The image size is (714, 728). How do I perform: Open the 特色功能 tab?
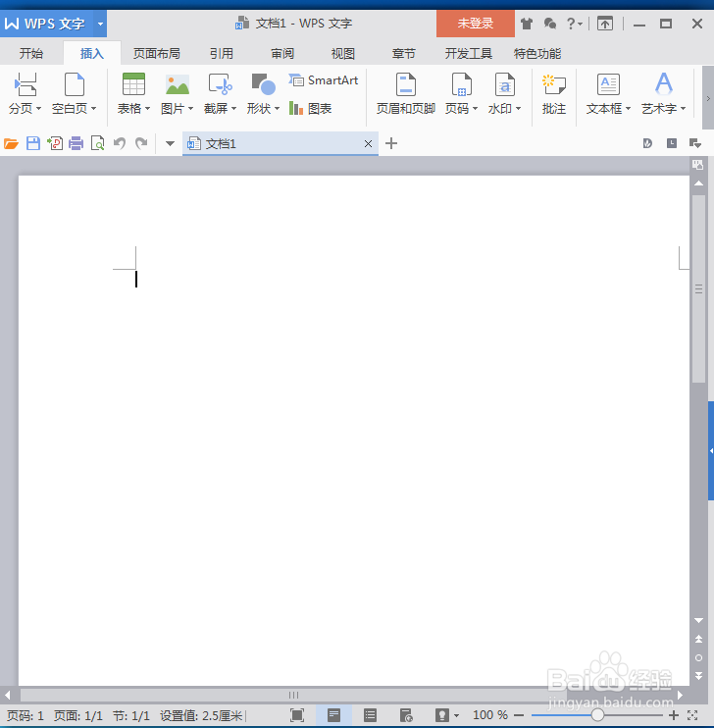pyautogui.click(x=537, y=54)
